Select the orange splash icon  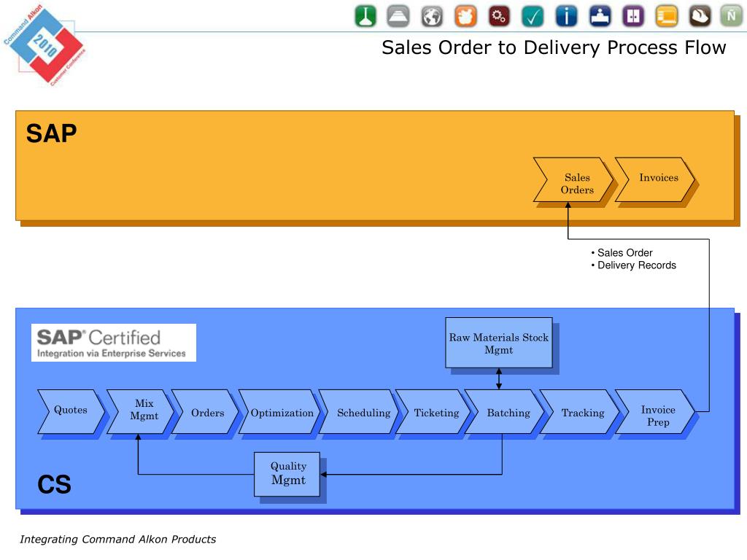[465, 16]
